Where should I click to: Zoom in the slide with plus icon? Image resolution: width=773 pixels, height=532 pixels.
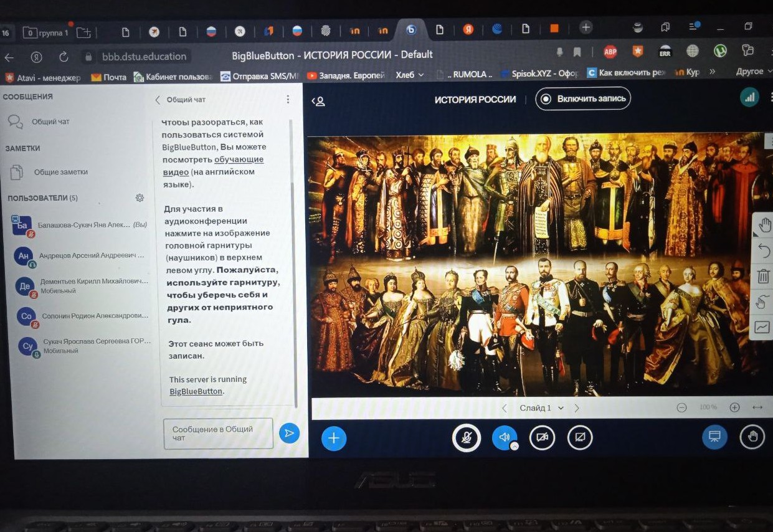pos(734,407)
